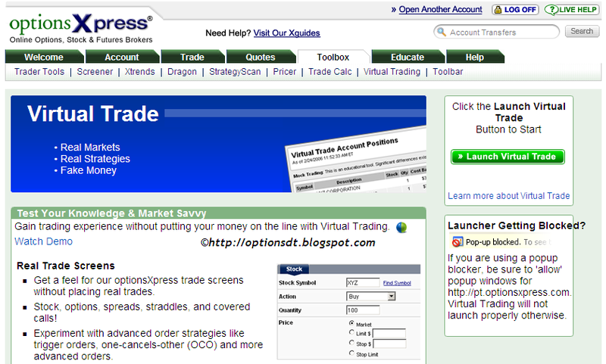Image resolution: width=606 pixels, height=364 pixels.
Task: Click the 'Launcher Getting Blocked?' heading
Action: click(517, 226)
